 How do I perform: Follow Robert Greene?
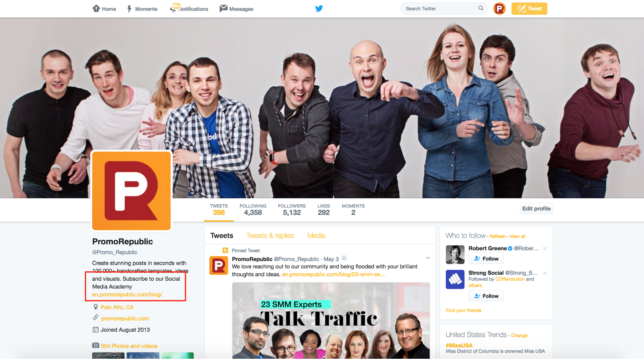coord(486,259)
